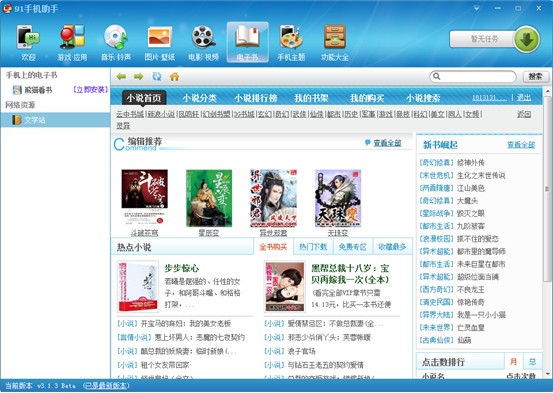Viewport: 553px width, 393px height.
Task: Open the 音乐·铃声 disc icon
Action: [x=116, y=37]
